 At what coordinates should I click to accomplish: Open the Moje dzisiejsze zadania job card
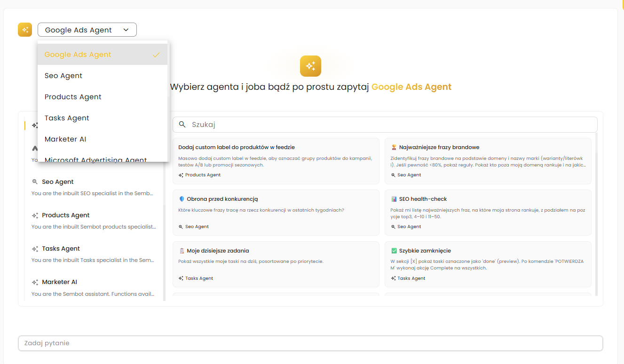point(276,264)
